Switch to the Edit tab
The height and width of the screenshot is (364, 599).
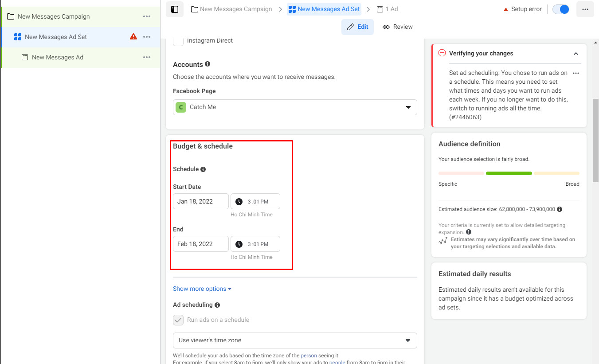[357, 27]
